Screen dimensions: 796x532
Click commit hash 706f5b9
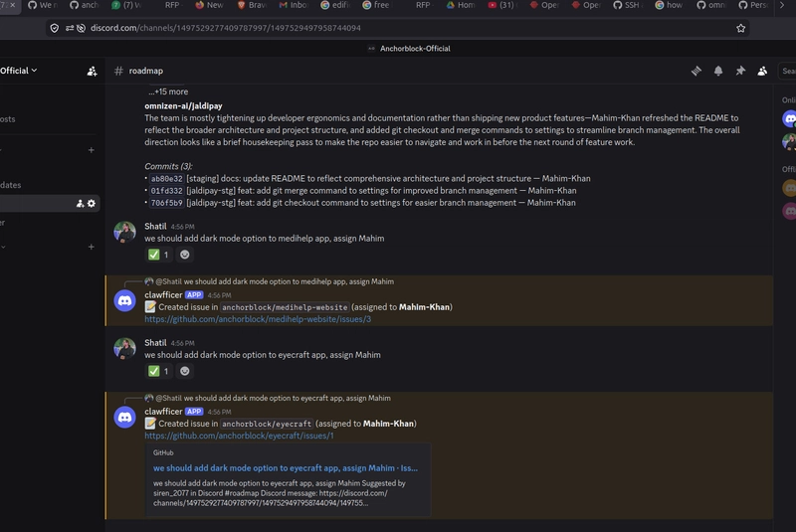tap(166, 203)
